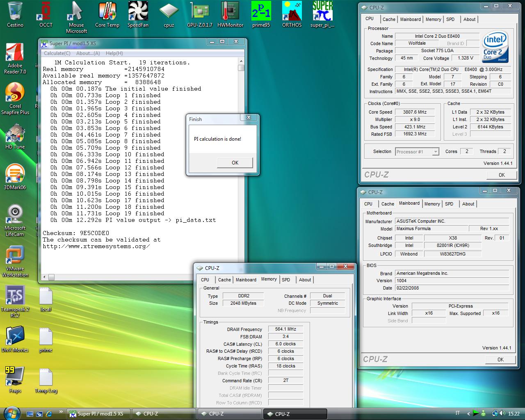Expand the quick launch overflow chevron
Viewport: 525px width, 420px height.
click(61, 412)
